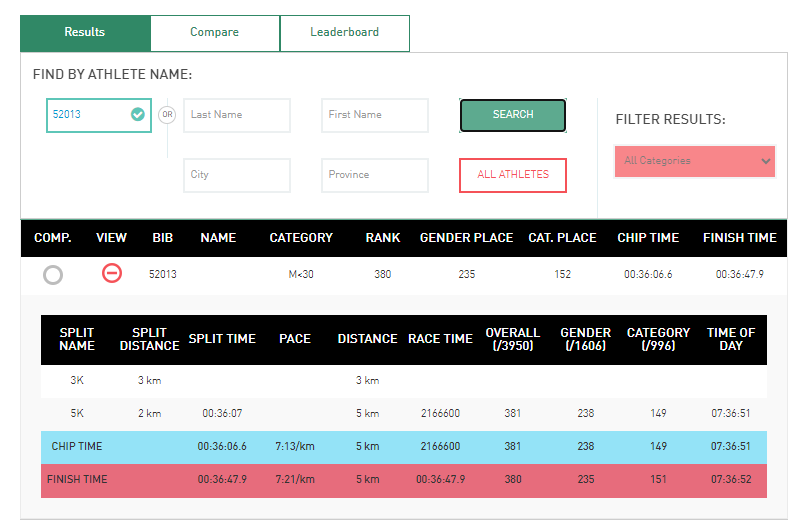
Task: Click the Province input box
Action: (375, 175)
